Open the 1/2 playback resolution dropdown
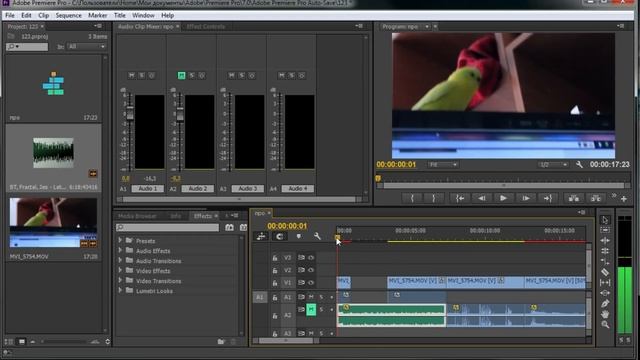Image resolution: width=640 pixels, height=360 pixels. coord(553,164)
